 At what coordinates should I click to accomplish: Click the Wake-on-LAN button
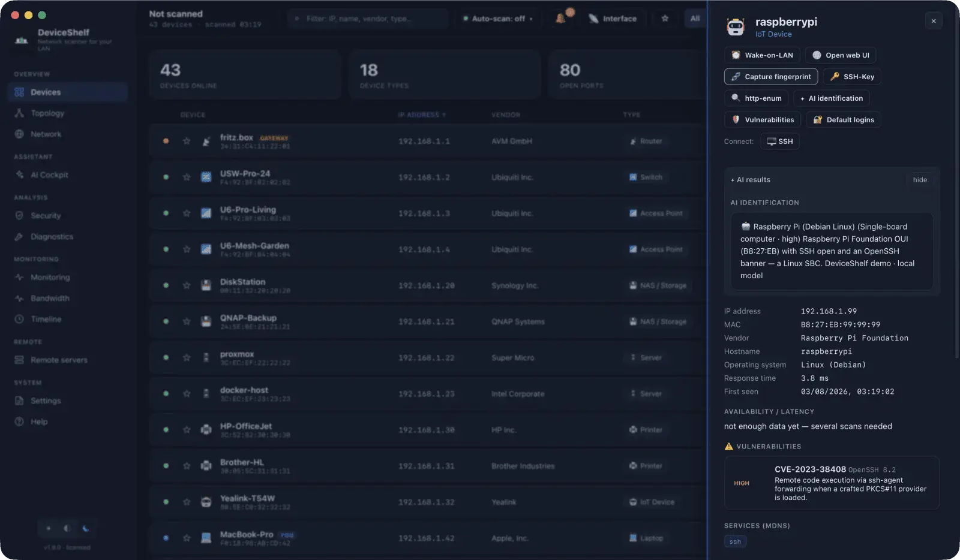pos(762,55)
